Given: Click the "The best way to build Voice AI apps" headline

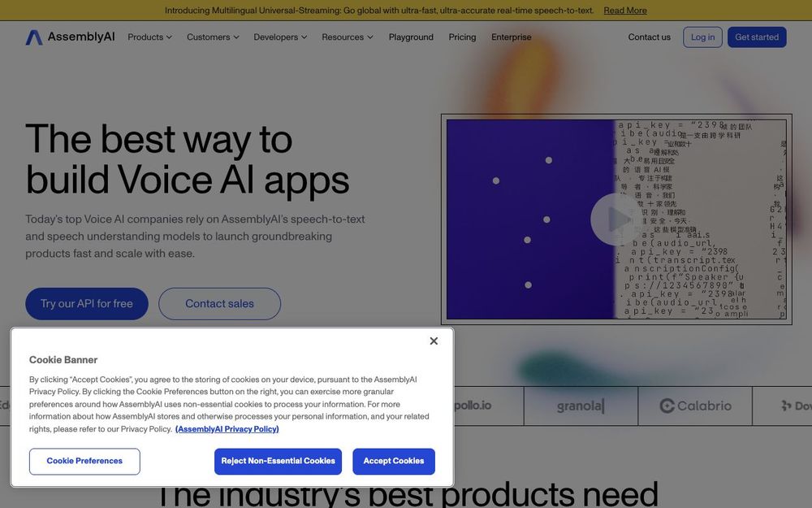Looking at the screenshot, I should coord(187,159).
